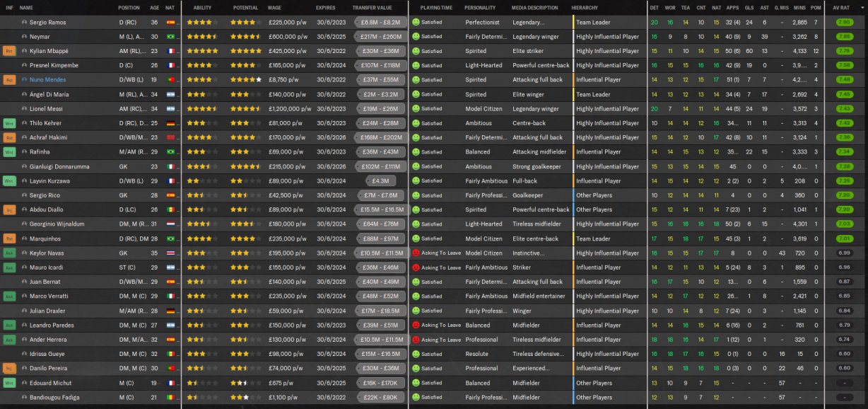Sort by the Transfer Value column header

click(x=372, y=8)
